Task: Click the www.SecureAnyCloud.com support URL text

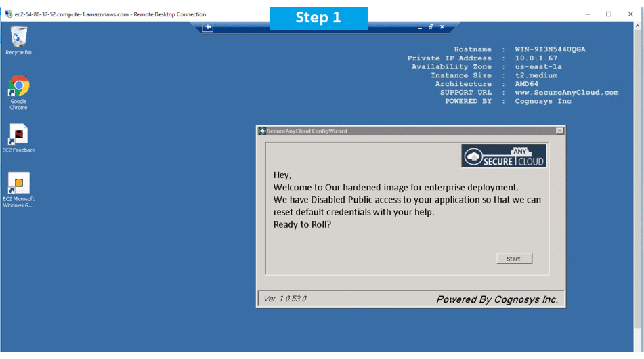Action: click(566, 93)
